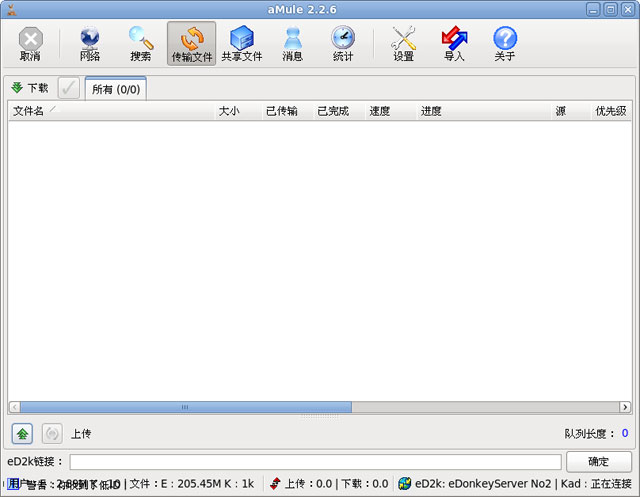Open the 消息 (messages) window

[293, 44]
